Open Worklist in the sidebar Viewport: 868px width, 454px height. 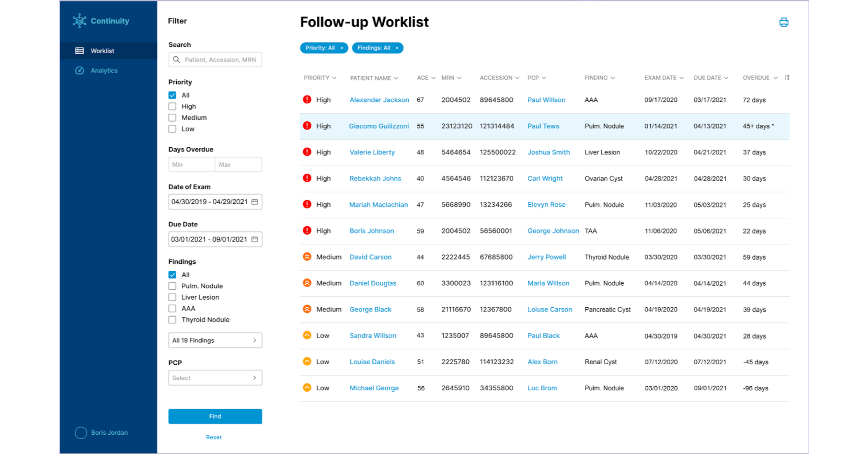(x=108, y=51)
